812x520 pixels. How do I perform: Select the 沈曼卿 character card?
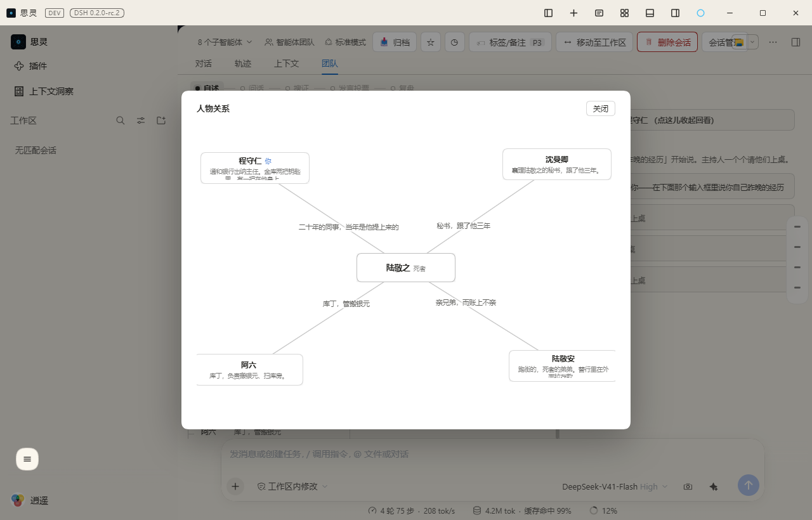[x=557, y=164]
